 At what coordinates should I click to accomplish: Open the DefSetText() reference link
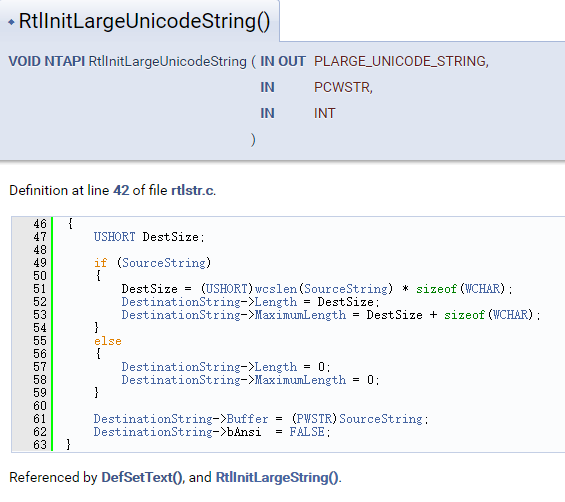(x=142, y=477)
